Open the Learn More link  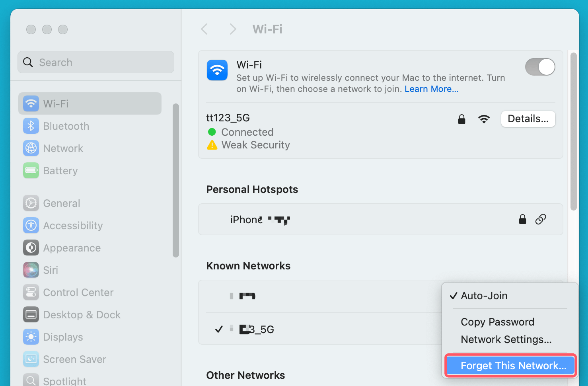pos(431,89)
